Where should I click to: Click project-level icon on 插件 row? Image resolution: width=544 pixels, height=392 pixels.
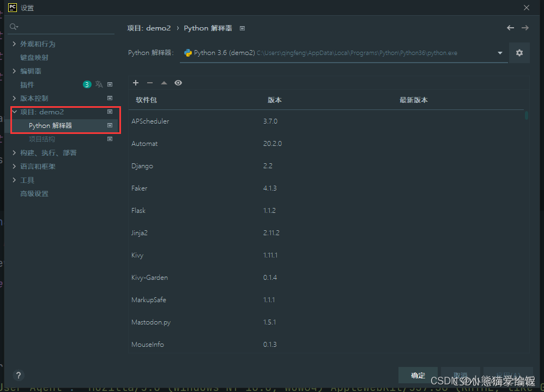tap(110, 84)
